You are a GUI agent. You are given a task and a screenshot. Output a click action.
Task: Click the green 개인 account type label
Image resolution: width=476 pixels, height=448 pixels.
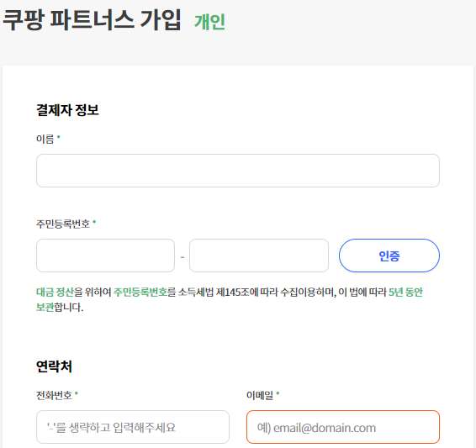pos(209,22)
